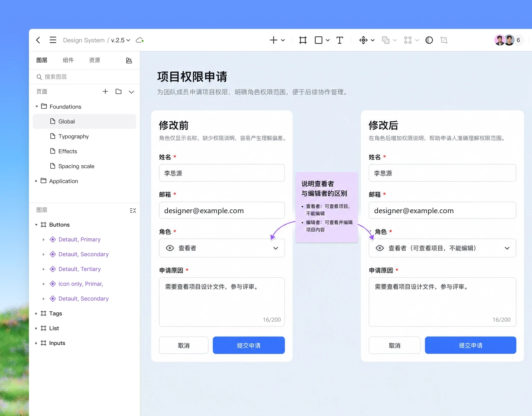
Task: Click the 姓名 field in 修改前 card
Action: point(222,173)
